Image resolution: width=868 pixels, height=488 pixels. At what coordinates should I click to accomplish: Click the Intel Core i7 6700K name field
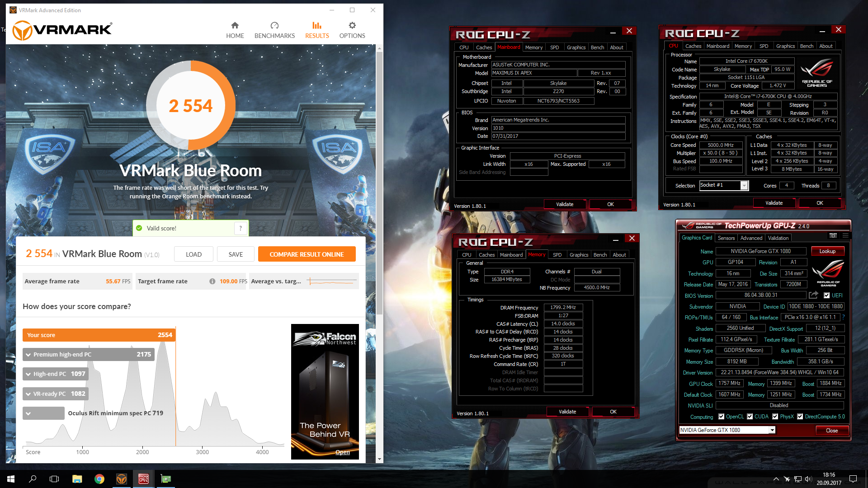pyautogui.click(x=746, y=61)
